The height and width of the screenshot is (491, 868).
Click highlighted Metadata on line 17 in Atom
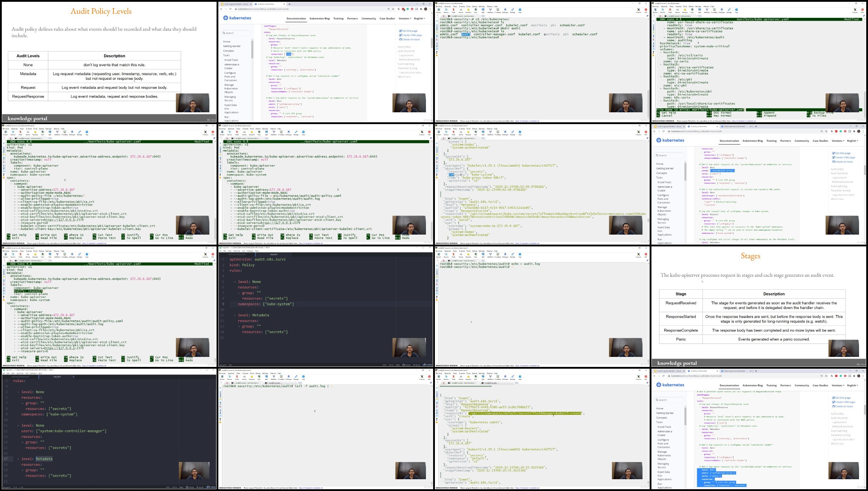click(x=44, y=459)
